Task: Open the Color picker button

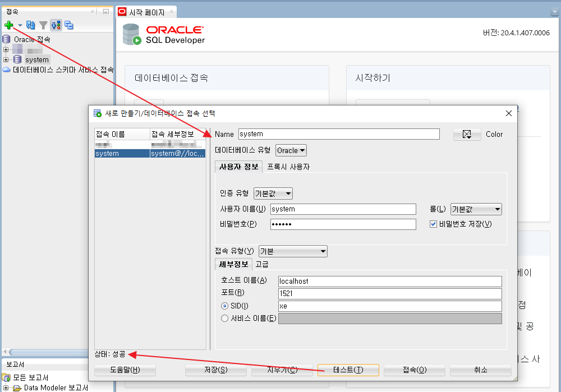Action: [467, 135]
